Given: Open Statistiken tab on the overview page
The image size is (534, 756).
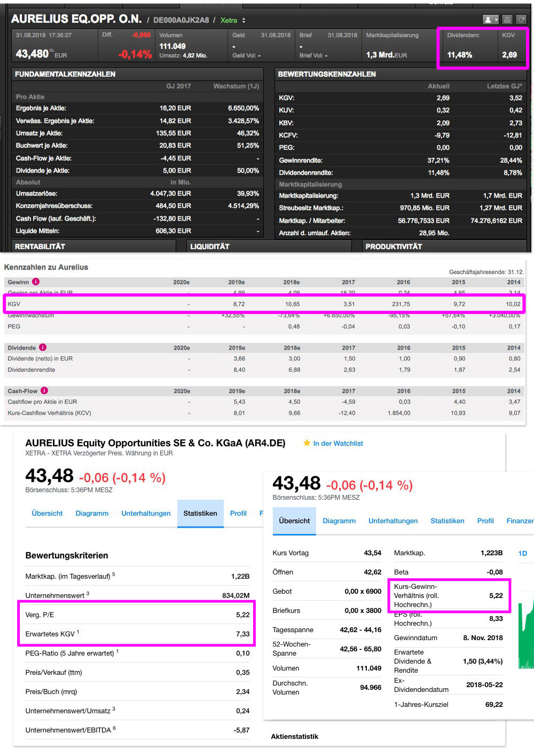Looking at the screenshot, I should [447, 521].
